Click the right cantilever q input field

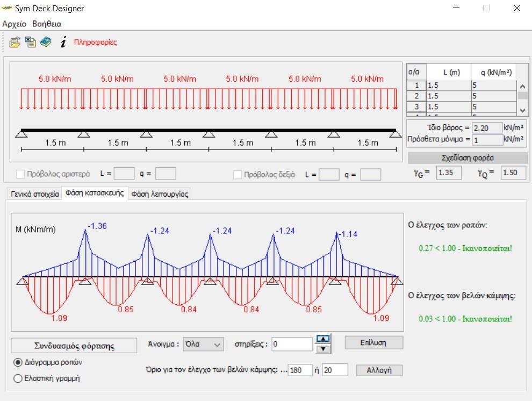370,175
